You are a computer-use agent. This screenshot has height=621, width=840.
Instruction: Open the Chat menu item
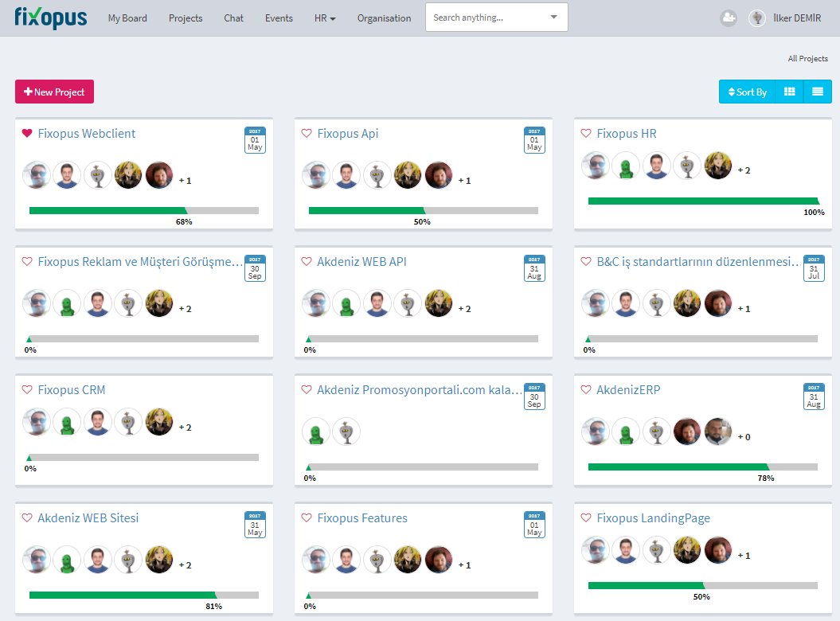point(233,18)
